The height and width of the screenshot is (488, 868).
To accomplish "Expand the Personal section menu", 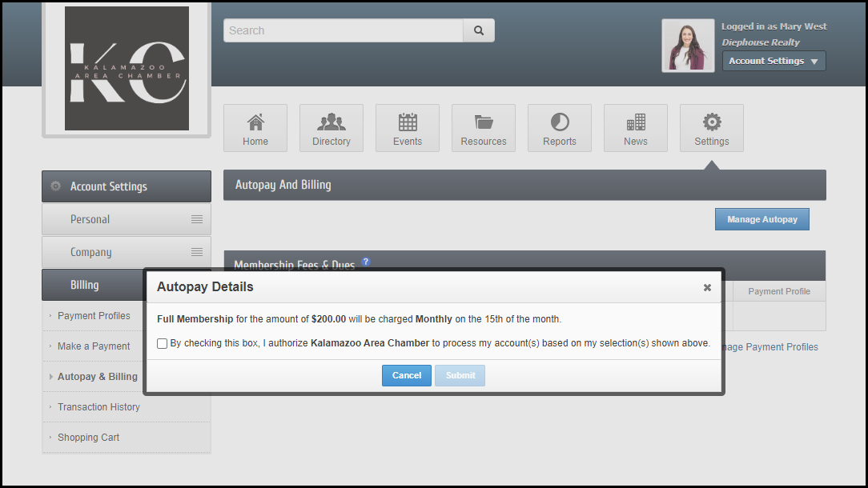I will pos(196,219).
